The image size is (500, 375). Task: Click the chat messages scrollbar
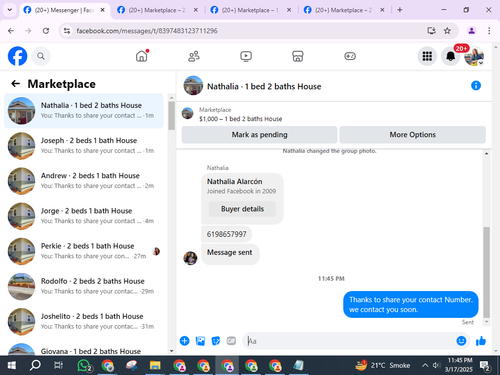point(486,272)
